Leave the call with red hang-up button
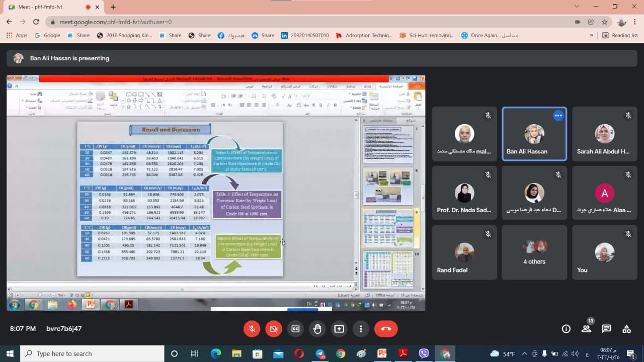Viewport: 644px width, 362px height. [x=386, y=329]
